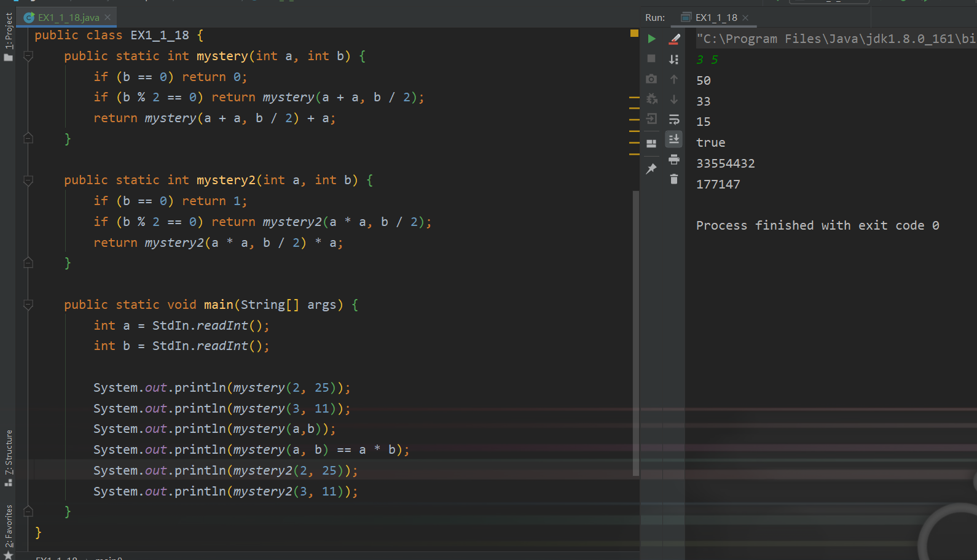Click the sort-down icon beside the stop button
The image size is (977, 560).
coord(674,59)
